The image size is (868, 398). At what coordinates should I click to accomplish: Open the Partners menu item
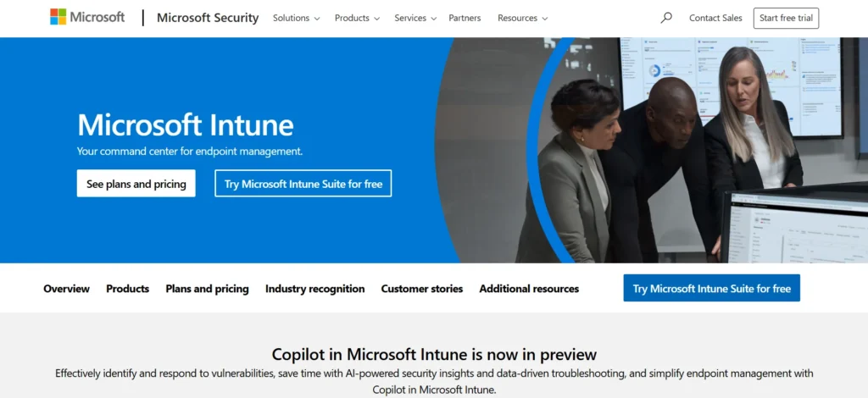465,18
